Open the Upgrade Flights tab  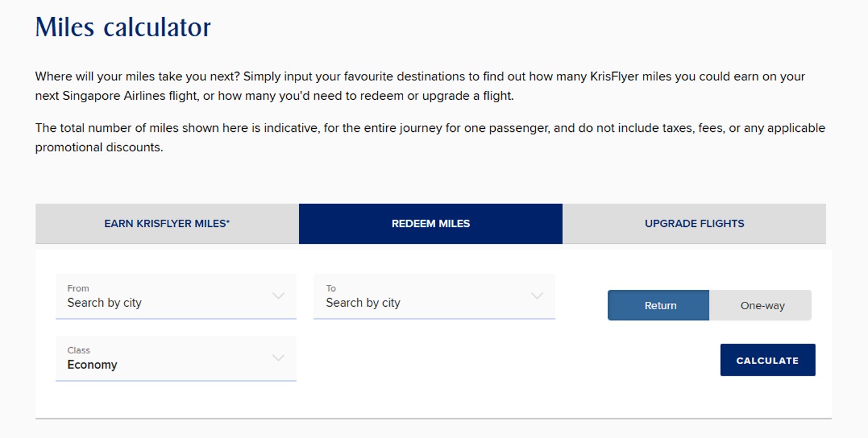point(694,224)
